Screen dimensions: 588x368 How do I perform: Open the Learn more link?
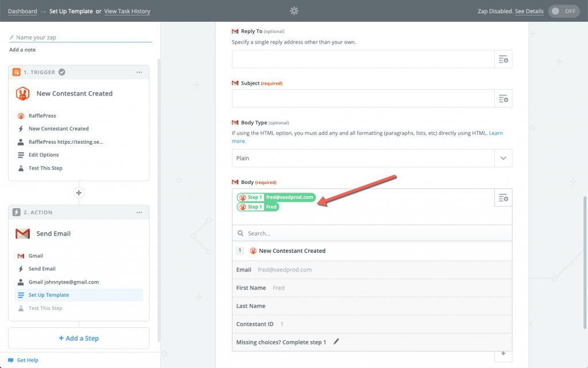(496, 133)
